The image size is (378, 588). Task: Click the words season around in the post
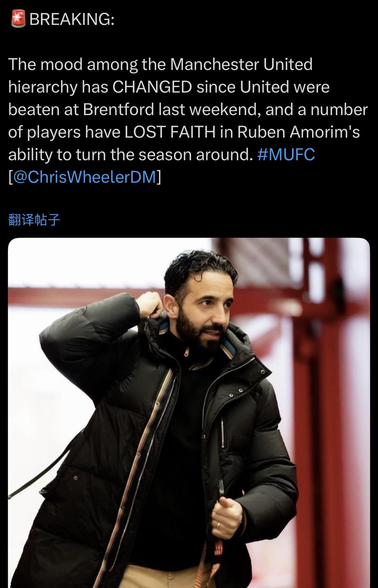click(x=194, y=154)
